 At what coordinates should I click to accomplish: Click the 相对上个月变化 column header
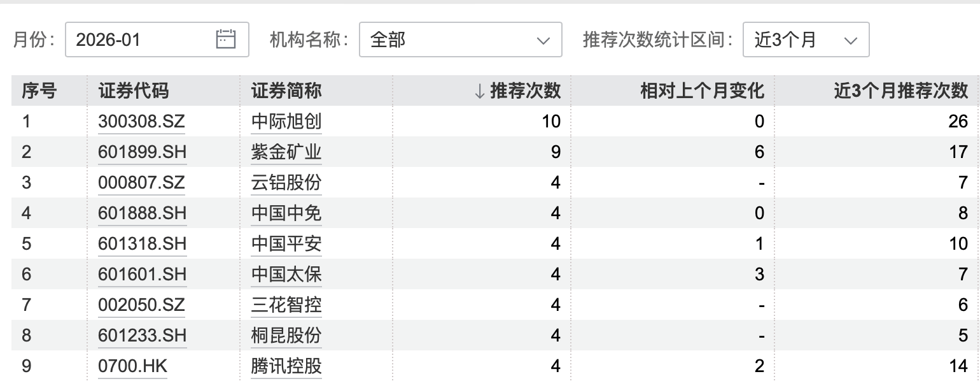coord(701,90)
